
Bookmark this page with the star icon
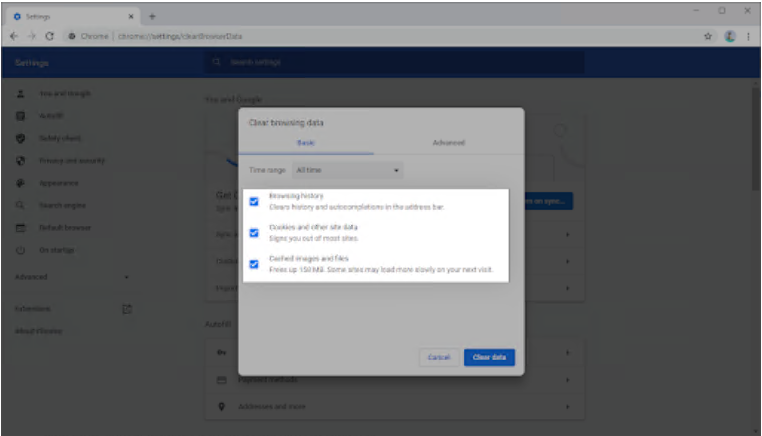tap(708, 36)
